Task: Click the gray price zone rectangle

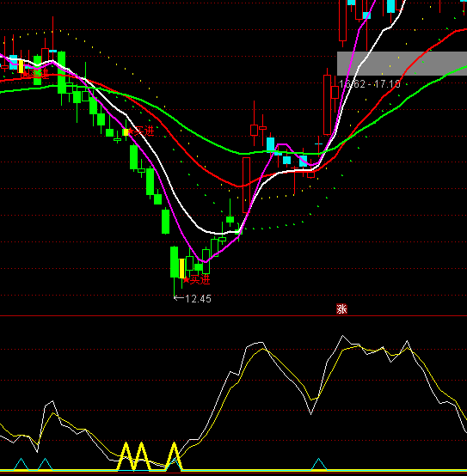Action: pyautogui.click(x=402, y=64)
